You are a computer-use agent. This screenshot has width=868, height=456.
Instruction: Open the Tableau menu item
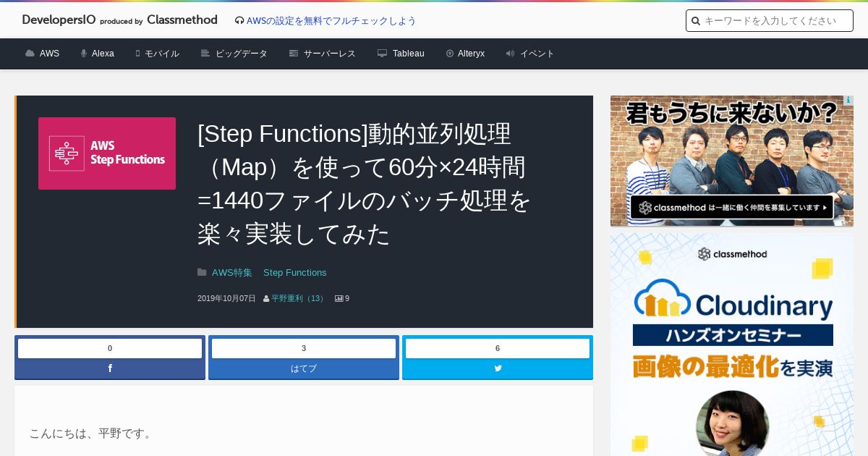point(409,54)
